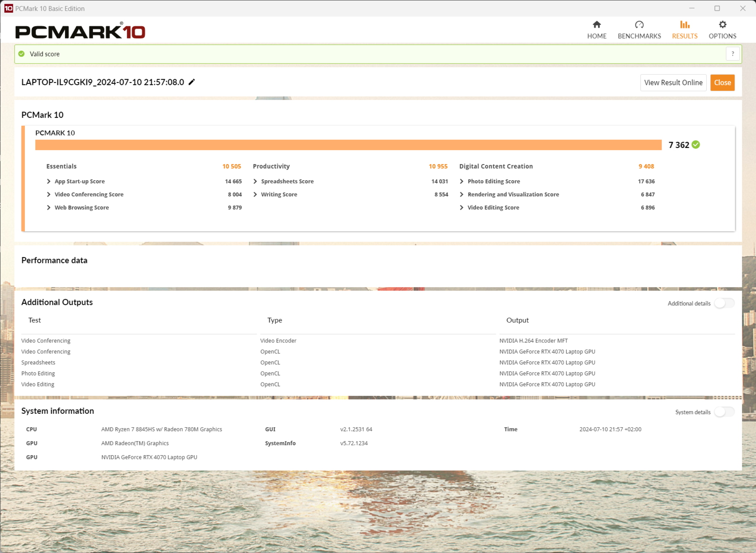Expand Rendering and Visualization Score details
Image resolution: width=756 pixels, height=553 pixels.
click(x=462, y=194)
